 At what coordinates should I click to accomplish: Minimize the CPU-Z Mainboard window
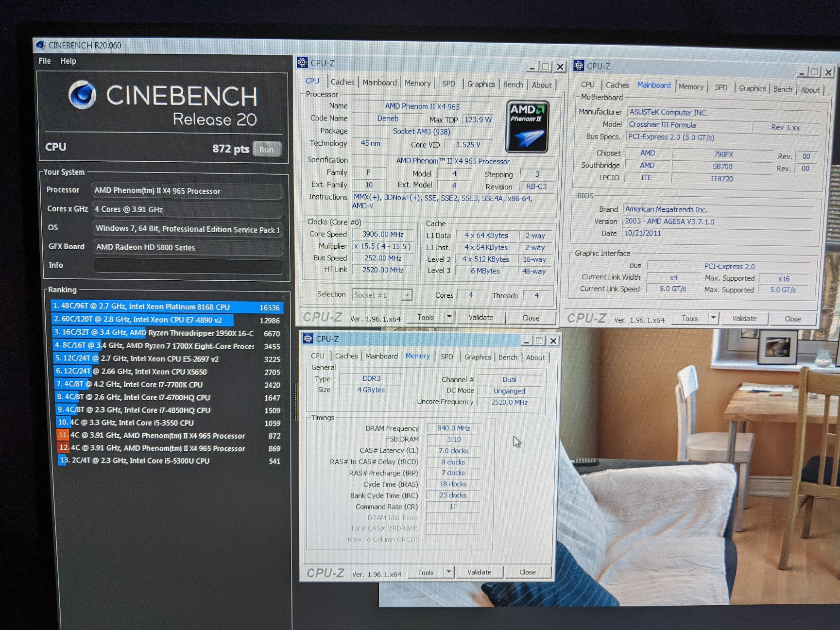pyautogui.click(x=802, y=73)
